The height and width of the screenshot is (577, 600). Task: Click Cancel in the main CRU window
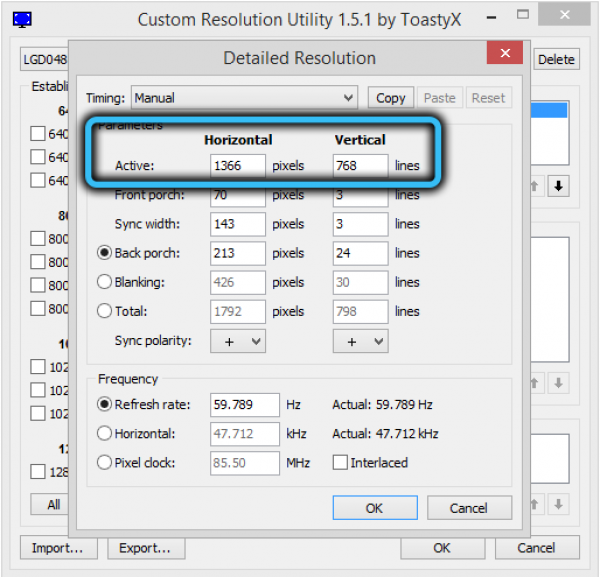537,548
